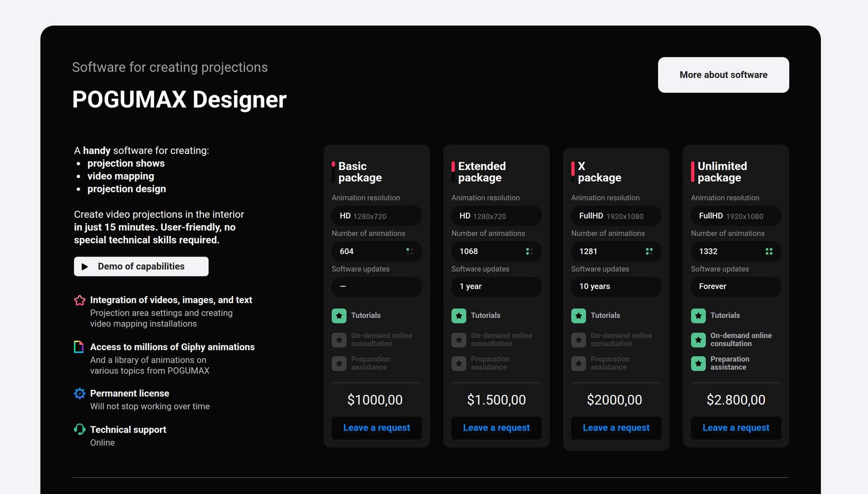Click Tutorials star icon in Unlimited package
Viewport: 868px width, 494px height.
tap(698, 316)
